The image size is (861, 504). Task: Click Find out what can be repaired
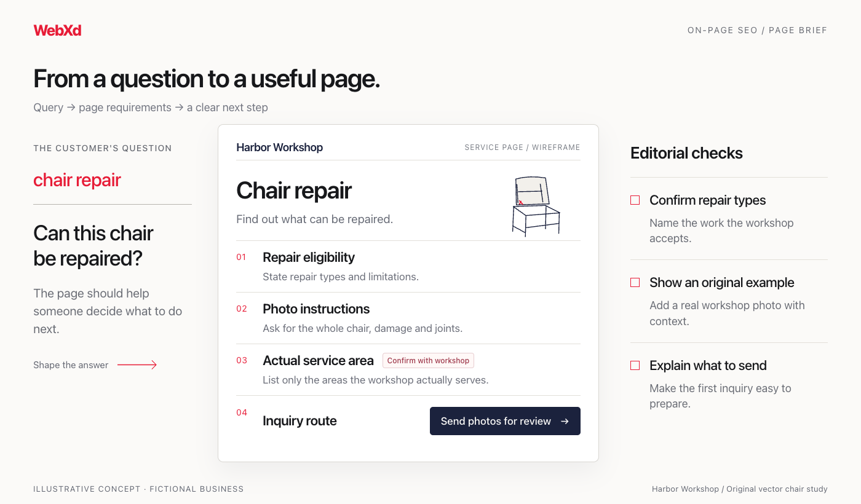coord(314,219)
